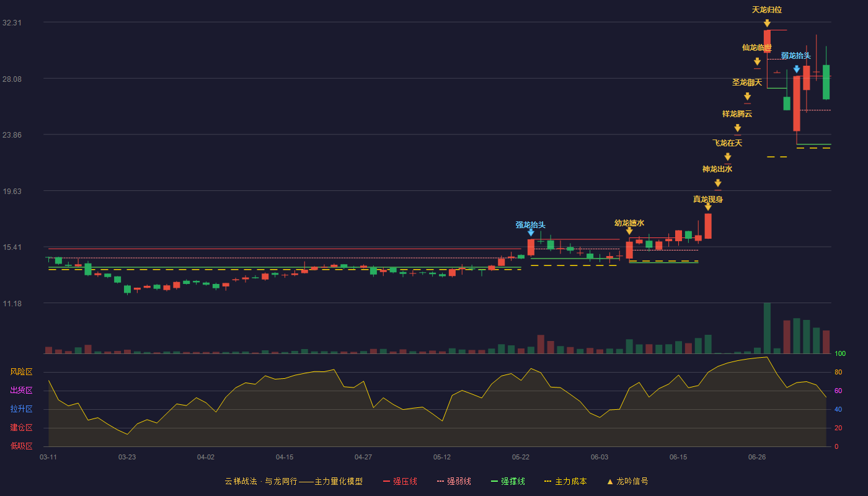Toggle the 强弱线 legend series
Viewport: 868px width, 496px height.
(x=454, y=481)
